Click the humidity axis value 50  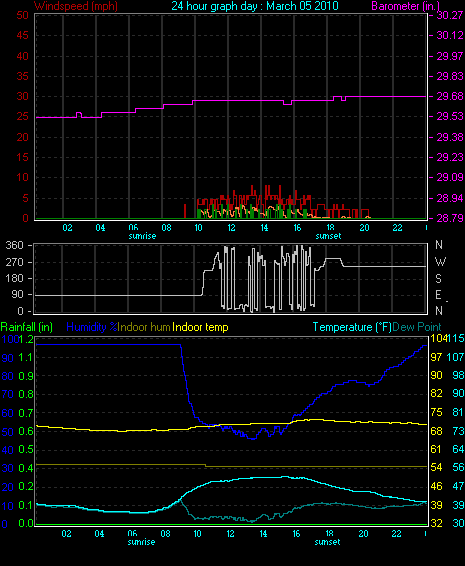click(8, 432)
